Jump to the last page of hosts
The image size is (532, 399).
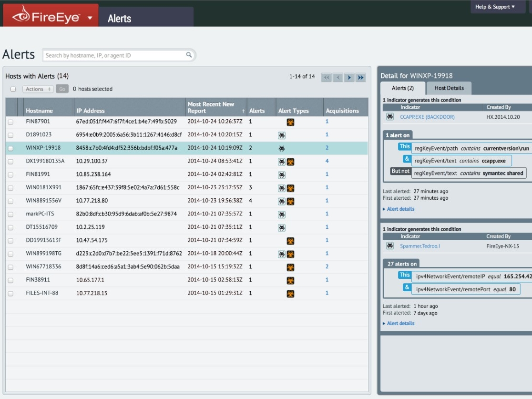pos(361,77)
